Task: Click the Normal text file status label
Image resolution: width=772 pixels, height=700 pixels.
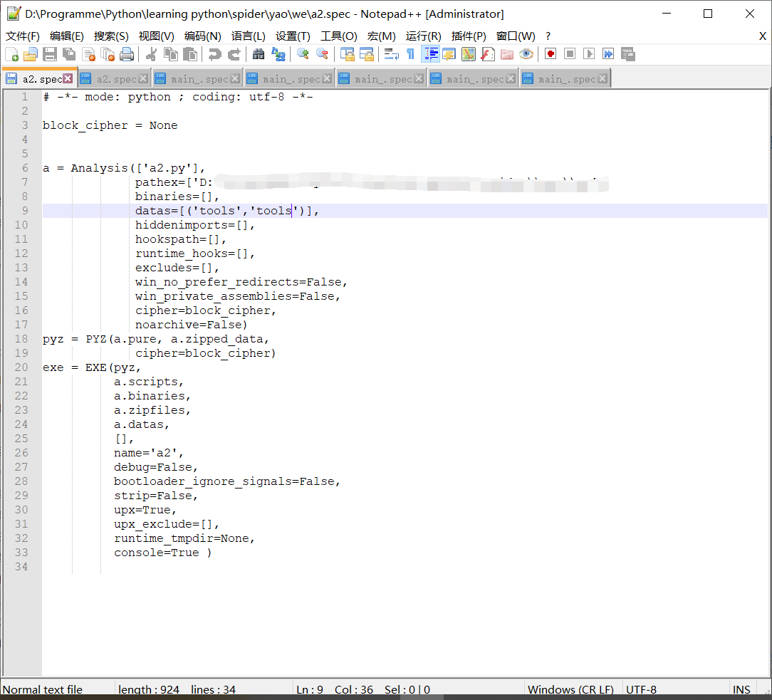Action: pyautogui.click(x=43, y=689)
